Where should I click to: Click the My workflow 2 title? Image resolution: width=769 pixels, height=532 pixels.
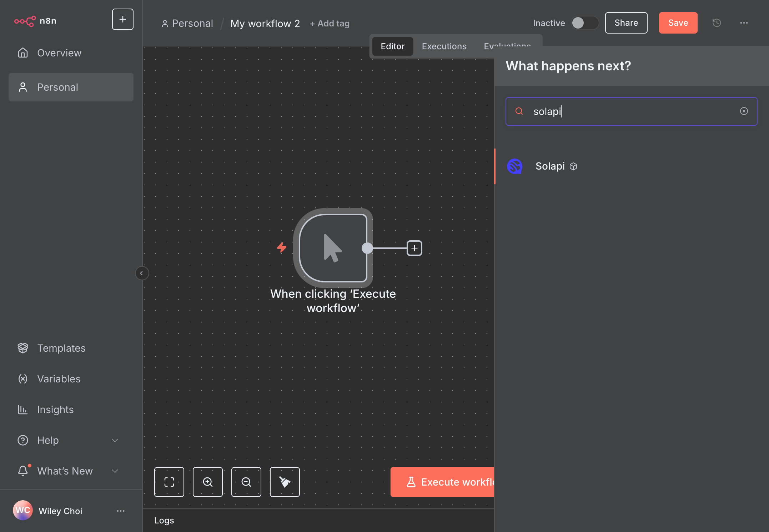[x=265, y=23]
